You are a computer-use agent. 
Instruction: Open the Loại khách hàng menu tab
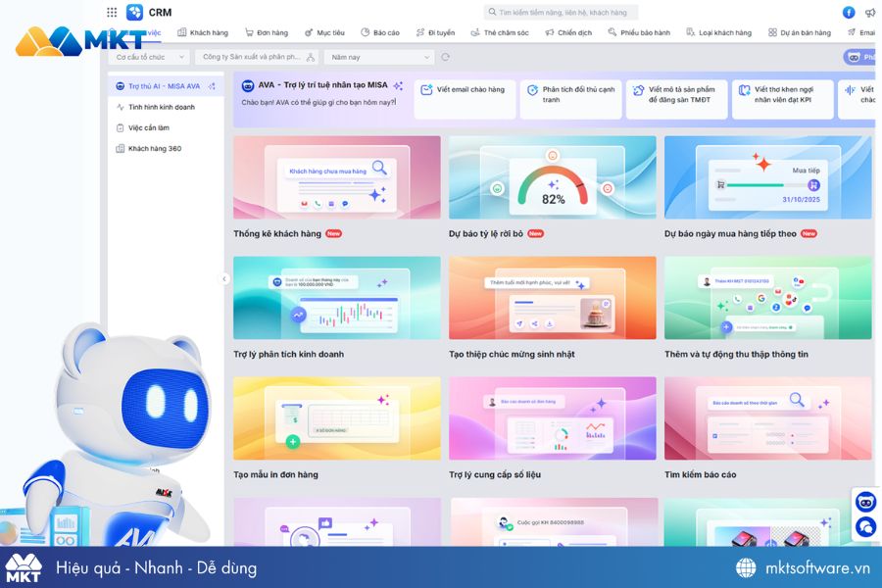(719, 32)
